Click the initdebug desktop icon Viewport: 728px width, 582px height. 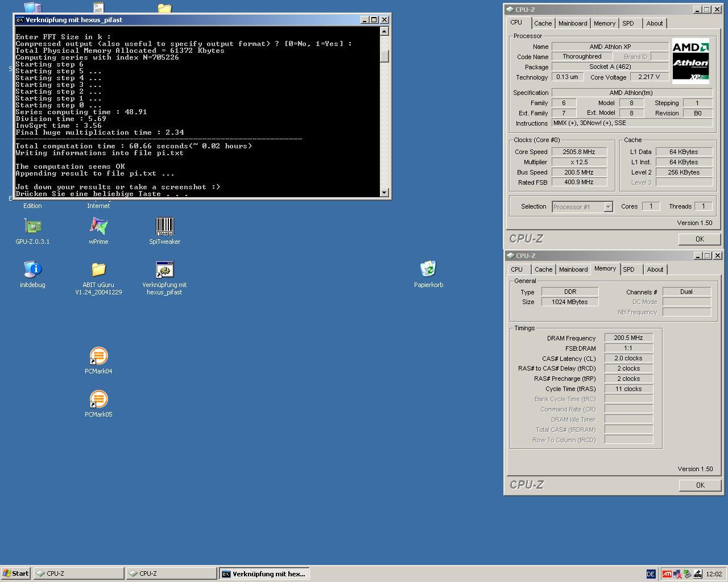pyautogui.click(x=32, y=269)
